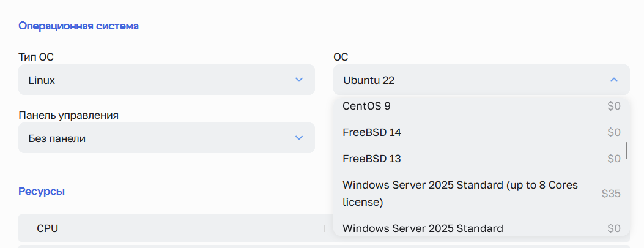Viewport: 644px width, 248px height.
Task: Pick FreeBSD 13 from the list
Action: click(x=372, y=159)
